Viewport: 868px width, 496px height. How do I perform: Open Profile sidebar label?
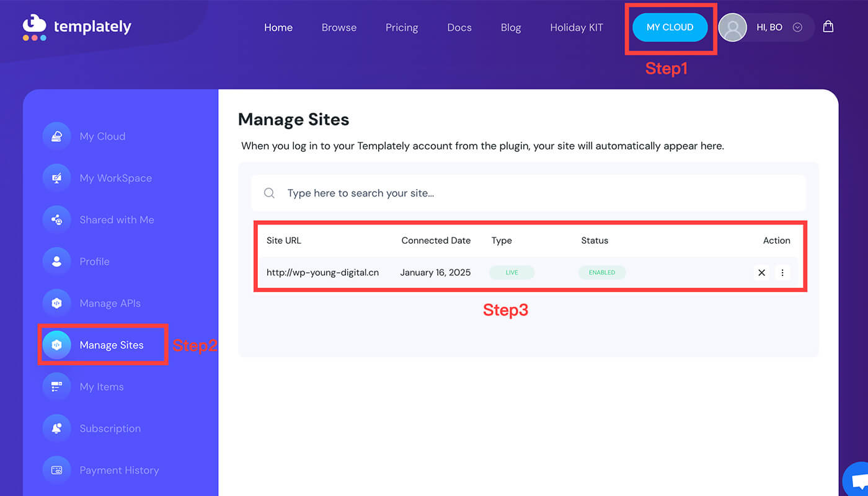tap(94, 262)
